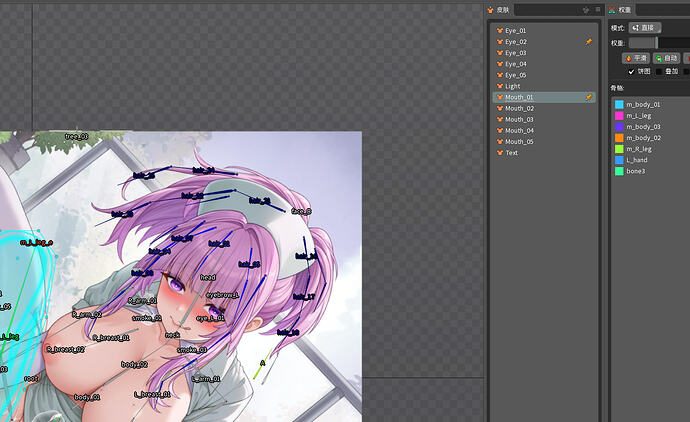
Task: Select the head bone label in viewport
Action: pyautogui.click(x=208, y=277)
